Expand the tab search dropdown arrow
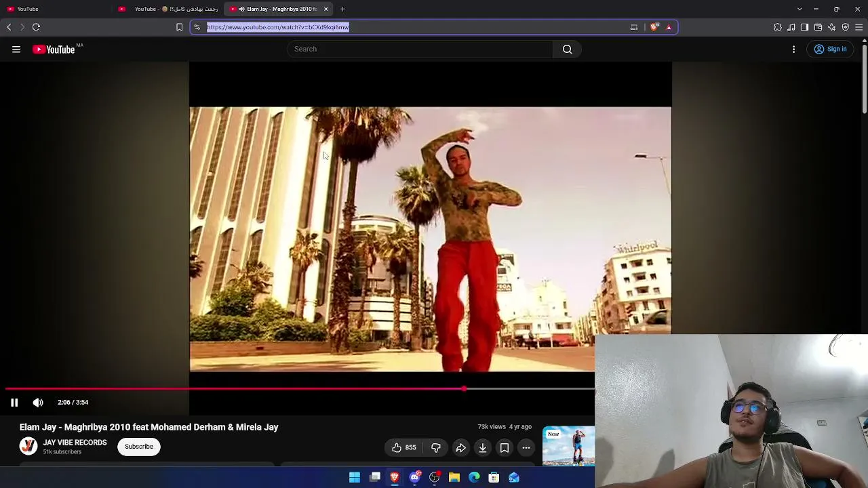 (x=800, y=9)
